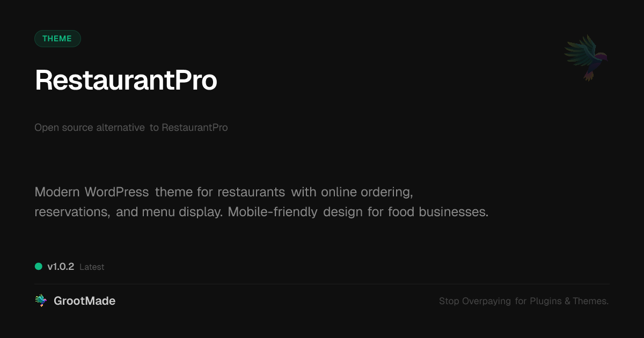Click the word 'reservations' in the description
This screenshot has width=644, height=338.
pos(71,212)
